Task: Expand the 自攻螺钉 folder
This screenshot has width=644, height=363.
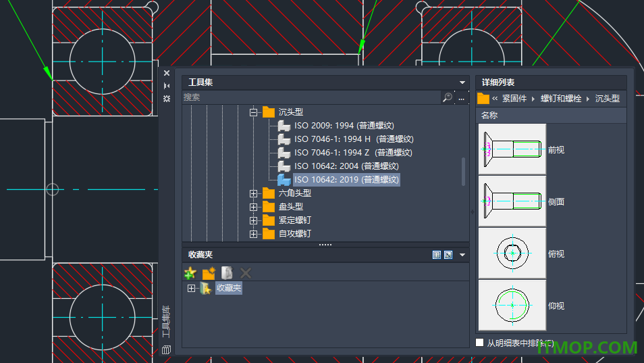Action: pos(253,234)
